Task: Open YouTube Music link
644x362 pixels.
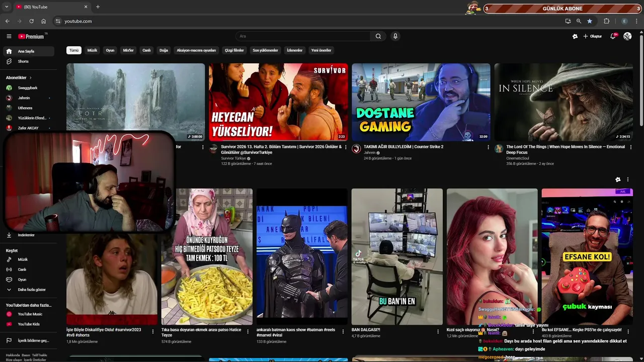Action: [x=29, y=314]
